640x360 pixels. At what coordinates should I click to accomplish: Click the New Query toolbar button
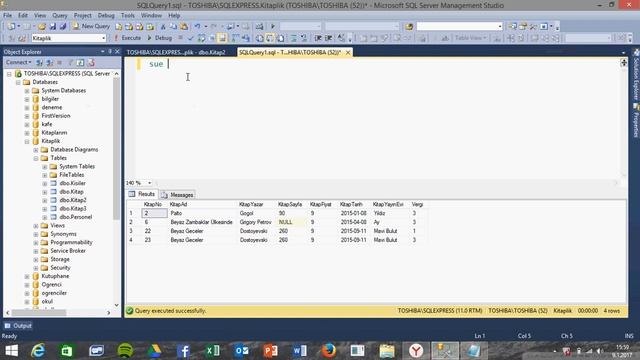click(91, 26)
